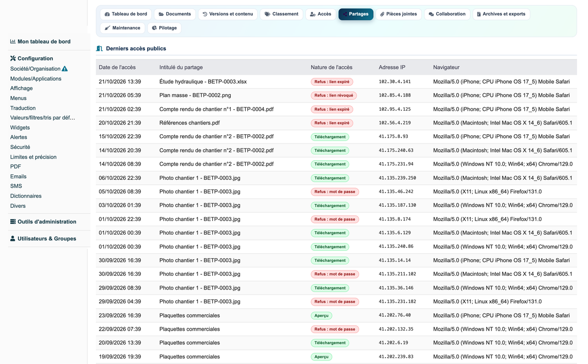Go to the Classement tab
588x364 pixels.
281,14
